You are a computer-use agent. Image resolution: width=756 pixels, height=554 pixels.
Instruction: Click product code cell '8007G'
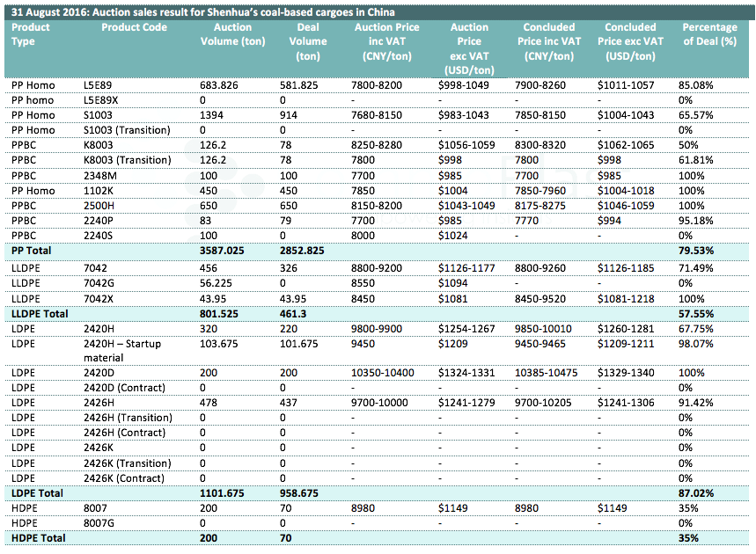click(x=99, y=522)
